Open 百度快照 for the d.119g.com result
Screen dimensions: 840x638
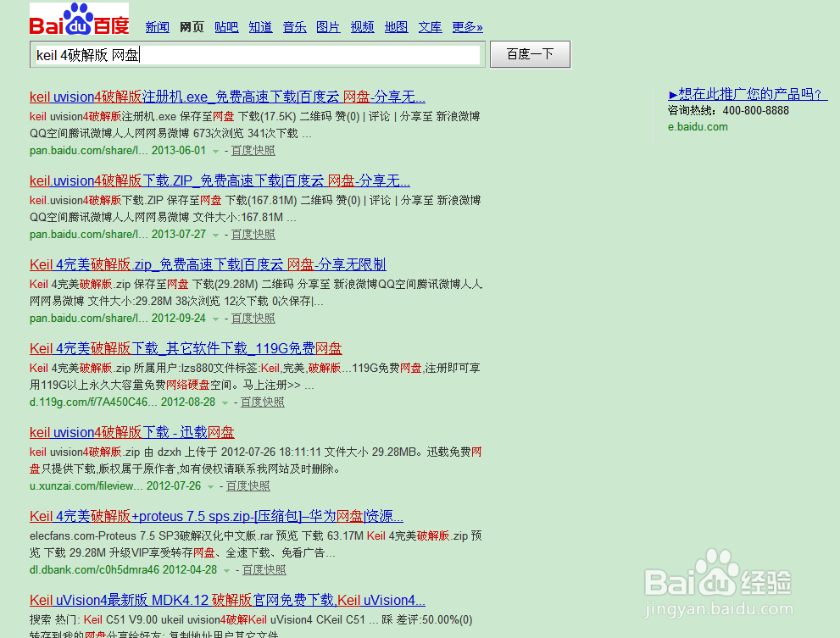point(263,402)
